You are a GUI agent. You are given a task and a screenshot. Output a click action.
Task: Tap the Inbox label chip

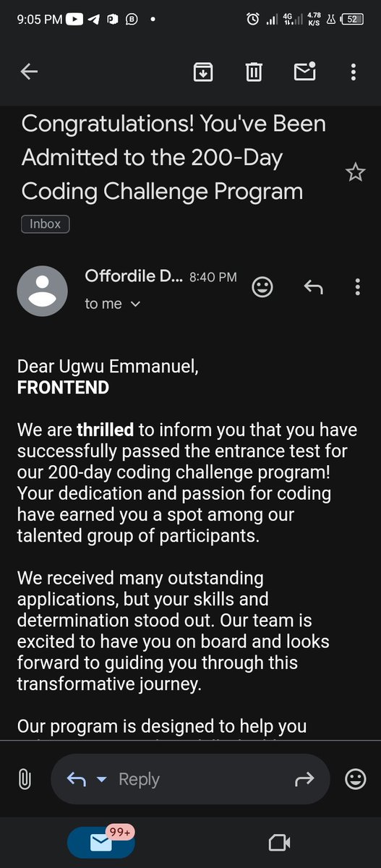click(x=45, y=224)
